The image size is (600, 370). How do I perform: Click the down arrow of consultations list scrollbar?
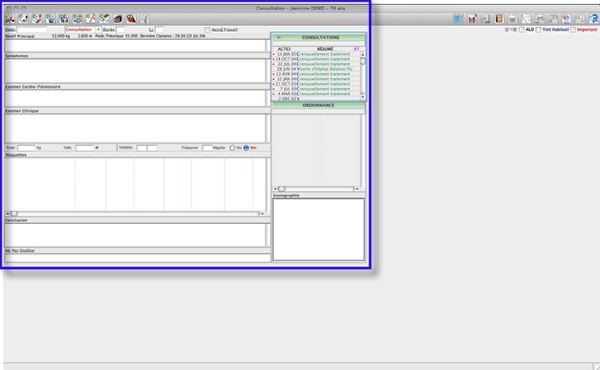point(362,97)
